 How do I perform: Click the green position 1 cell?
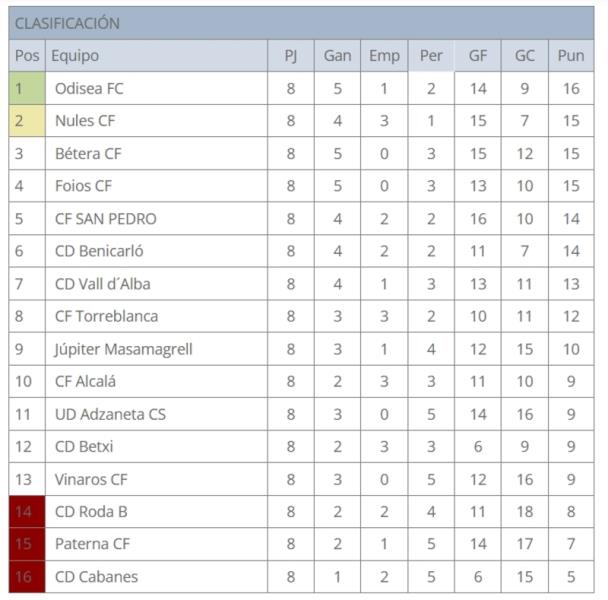(x=27, y=88)
